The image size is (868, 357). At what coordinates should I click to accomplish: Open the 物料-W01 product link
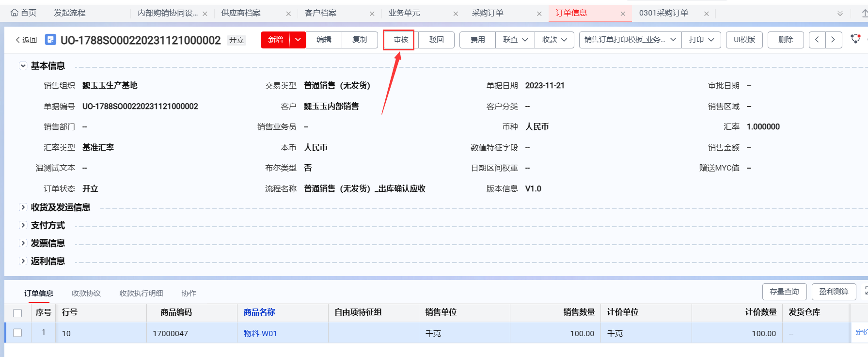click(x=260, y=333)
